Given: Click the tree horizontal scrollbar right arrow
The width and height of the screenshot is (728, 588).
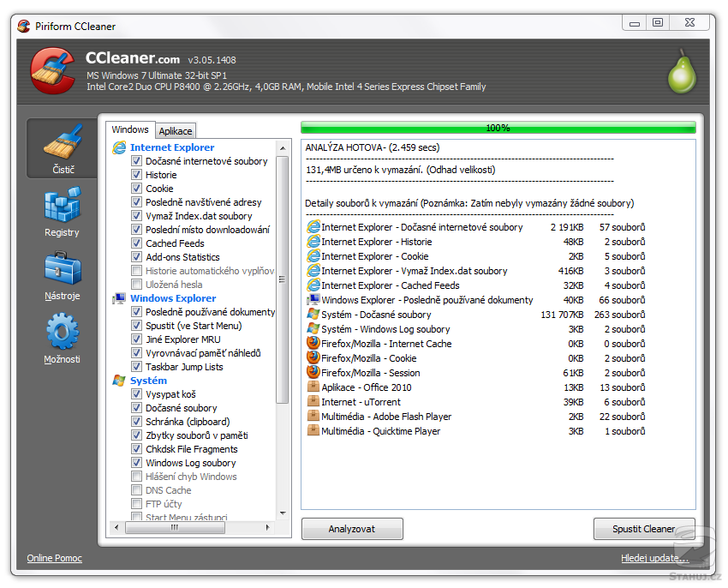Looking at the screenshot, I should (268, 528).
